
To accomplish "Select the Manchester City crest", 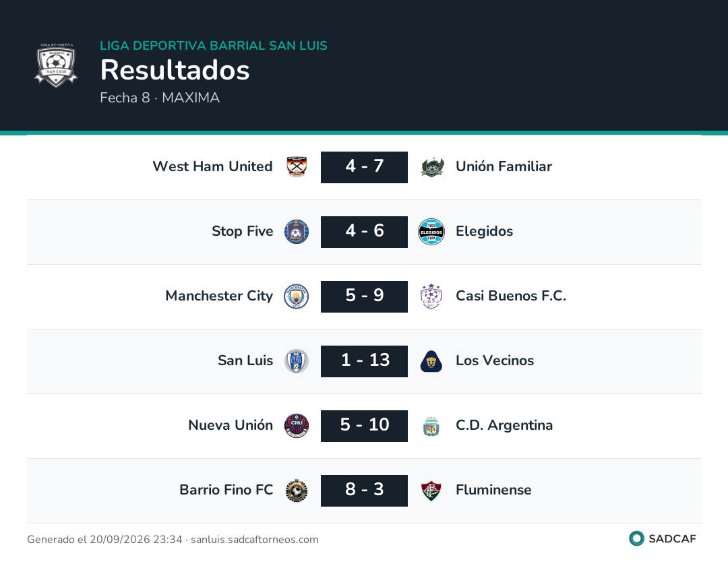I will pos(296,296).
